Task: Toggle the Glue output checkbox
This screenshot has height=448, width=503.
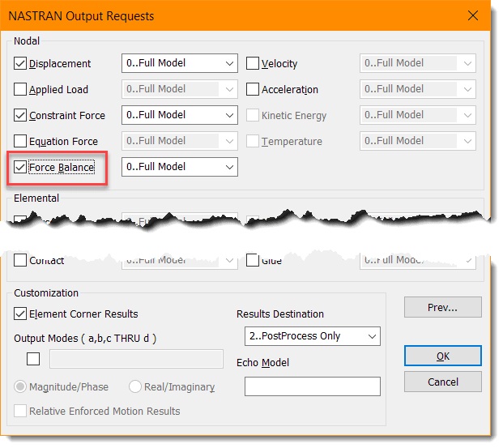Action: (253, 260)
